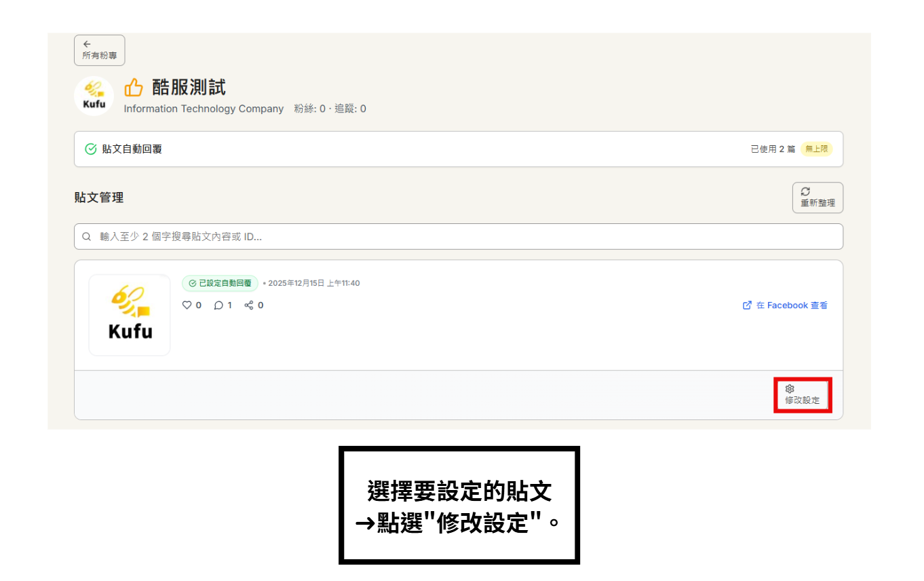Click the 無上限 quota badge
The image size is (924, 581).
(x=817, y=149)
